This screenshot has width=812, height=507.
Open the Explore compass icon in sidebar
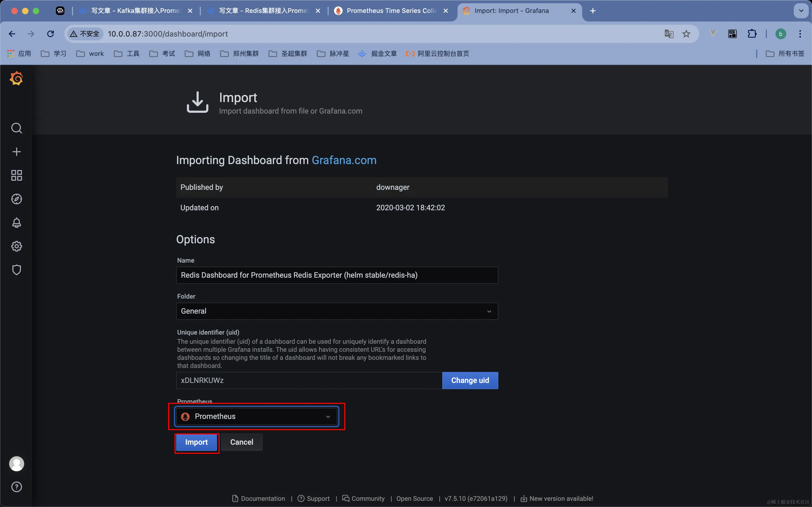[x=16, y=199]
